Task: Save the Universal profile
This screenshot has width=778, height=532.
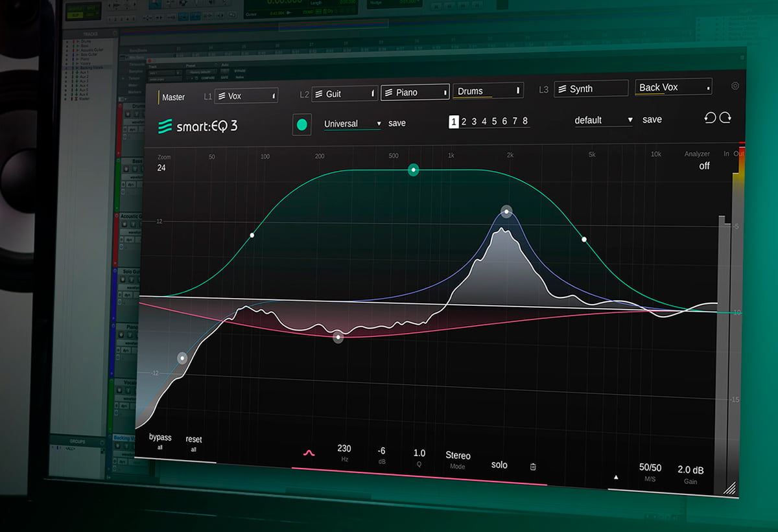Action: click(x=397, y=123)
